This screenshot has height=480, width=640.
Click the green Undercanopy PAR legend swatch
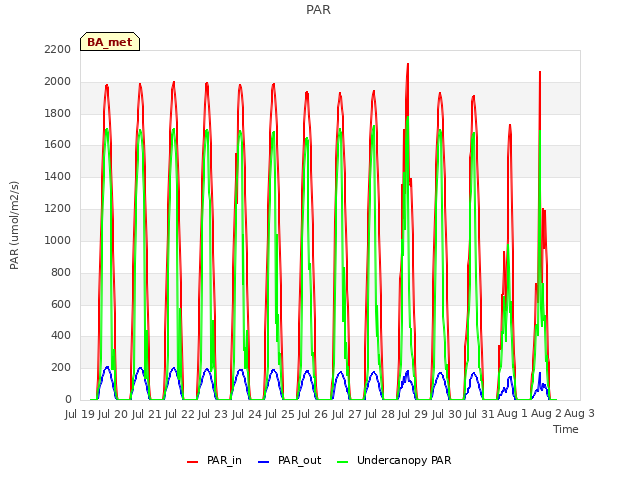pyautogui.click(x=343, y=462)
